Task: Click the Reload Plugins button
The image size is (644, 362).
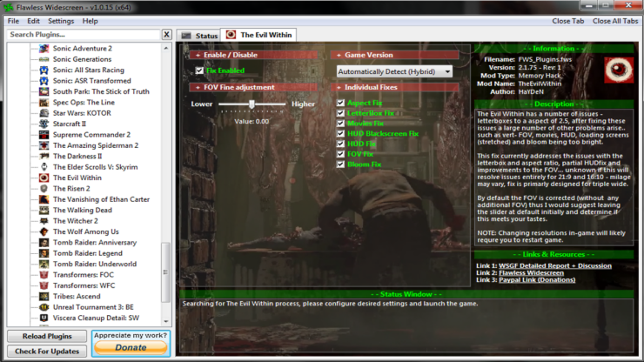Action: pyautogui.click(x=47, y=336)
